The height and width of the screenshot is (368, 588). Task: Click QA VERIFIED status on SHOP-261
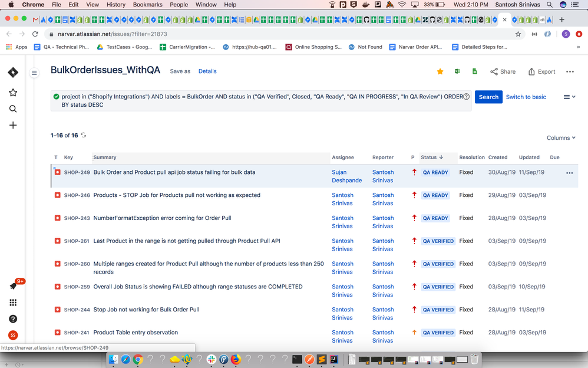point(438,241)
